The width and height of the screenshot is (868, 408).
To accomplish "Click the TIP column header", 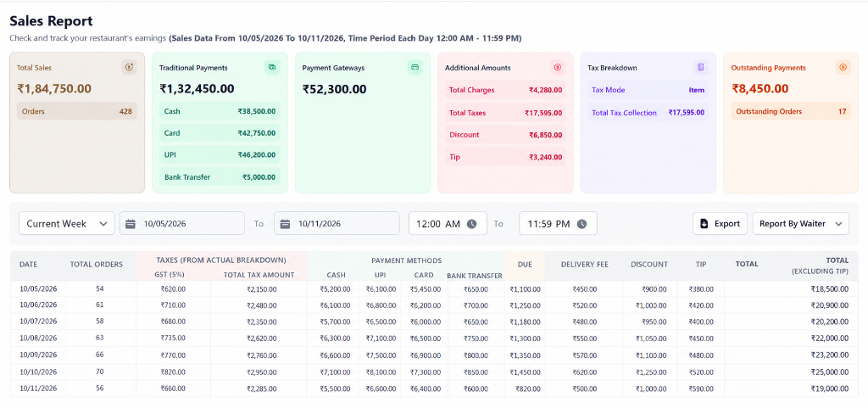I will click(701, 265).
